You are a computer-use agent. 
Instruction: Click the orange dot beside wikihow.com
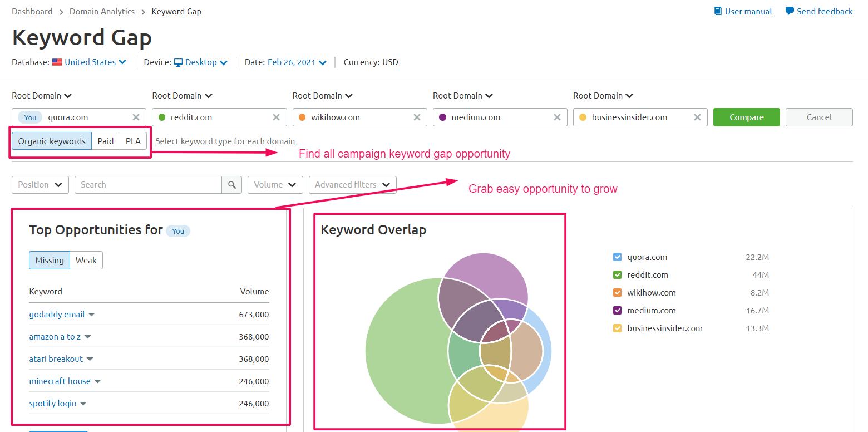pyautogui.click(x=302, y=117)
